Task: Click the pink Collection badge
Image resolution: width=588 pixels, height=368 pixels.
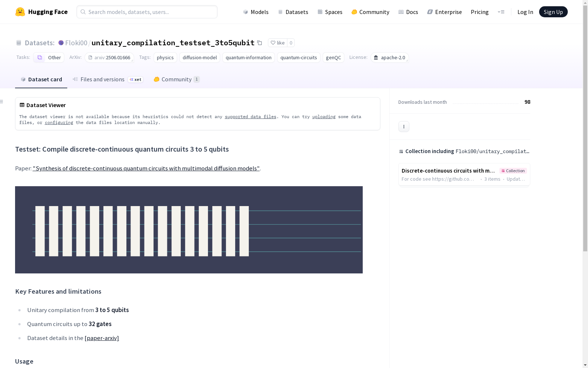Action: click(x=513, y=171)
